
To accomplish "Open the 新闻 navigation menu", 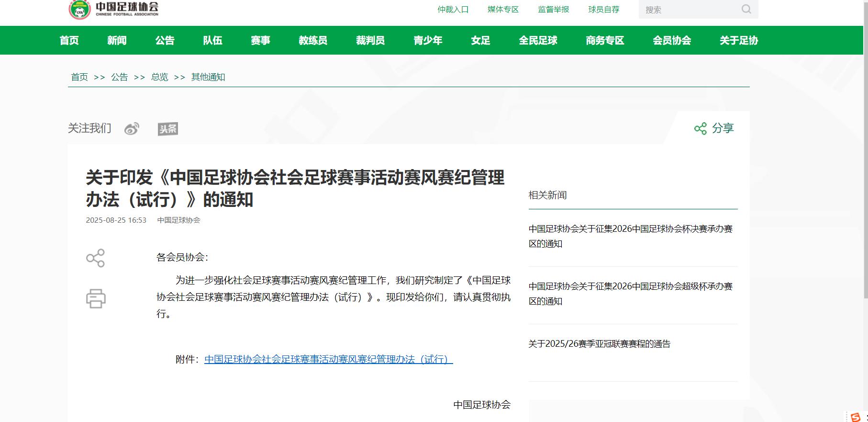I will 117,40.
